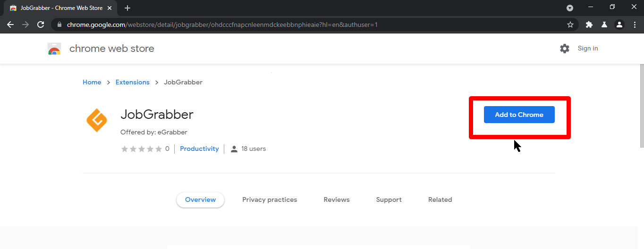Open a new tab with plus button
The height and width of the screenshot is (249, 644).
(127, 8)
